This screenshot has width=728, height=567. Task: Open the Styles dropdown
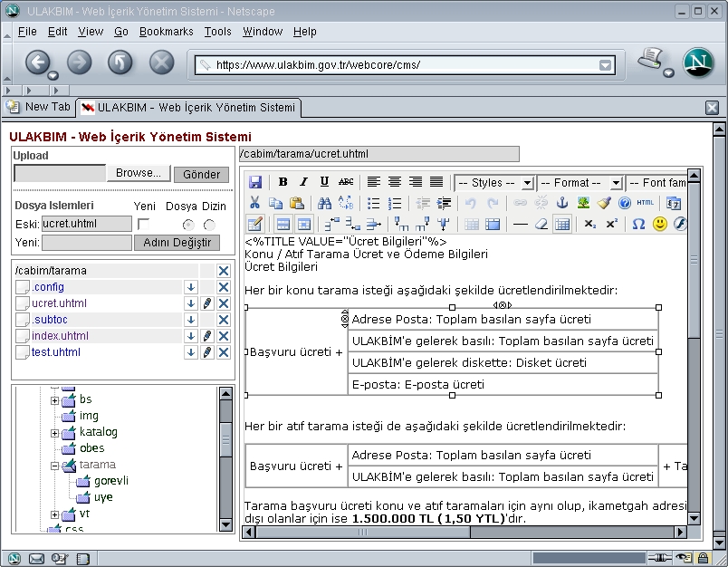(494, 183)
